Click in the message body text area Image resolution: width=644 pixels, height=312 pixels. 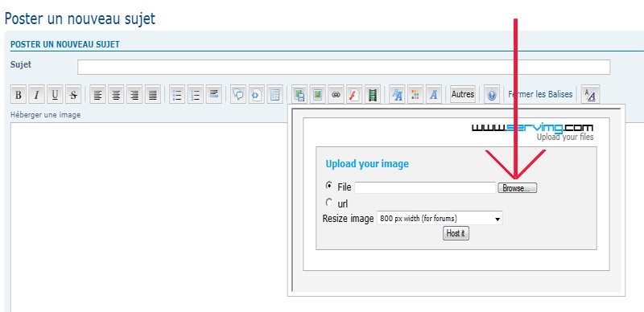coord(148,217)
